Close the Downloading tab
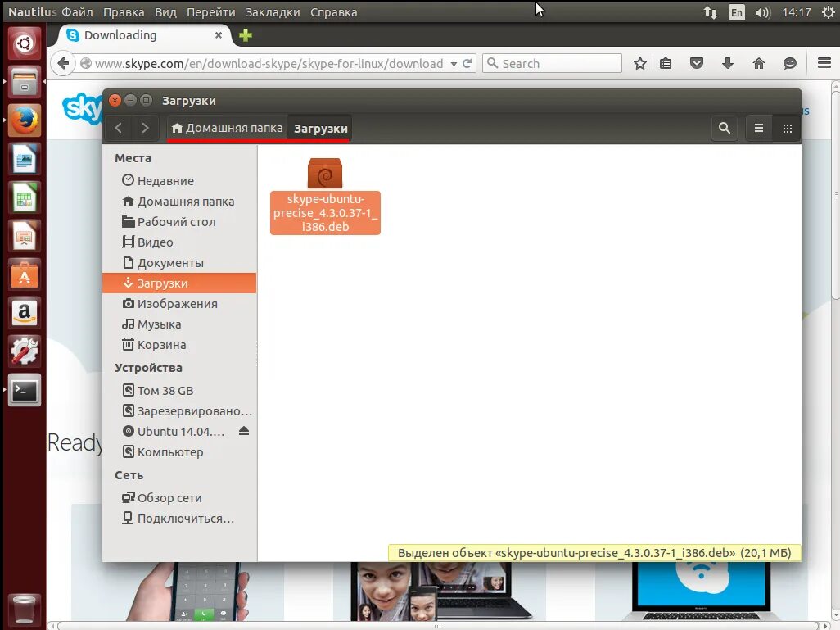840x630 pixels. [x=218, y=35]
